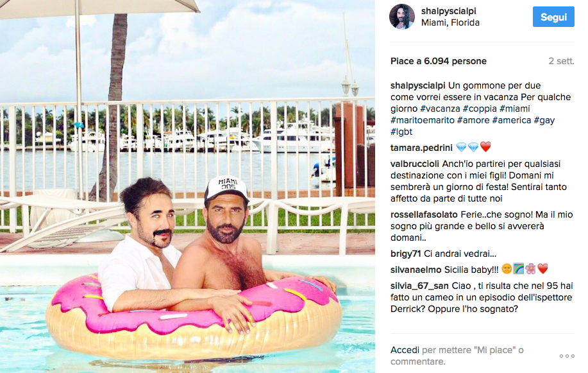This screenshot has width=588, height=373.
Task: Open tamara.pedrini commenter profile
Action: [x=421, y=148]
